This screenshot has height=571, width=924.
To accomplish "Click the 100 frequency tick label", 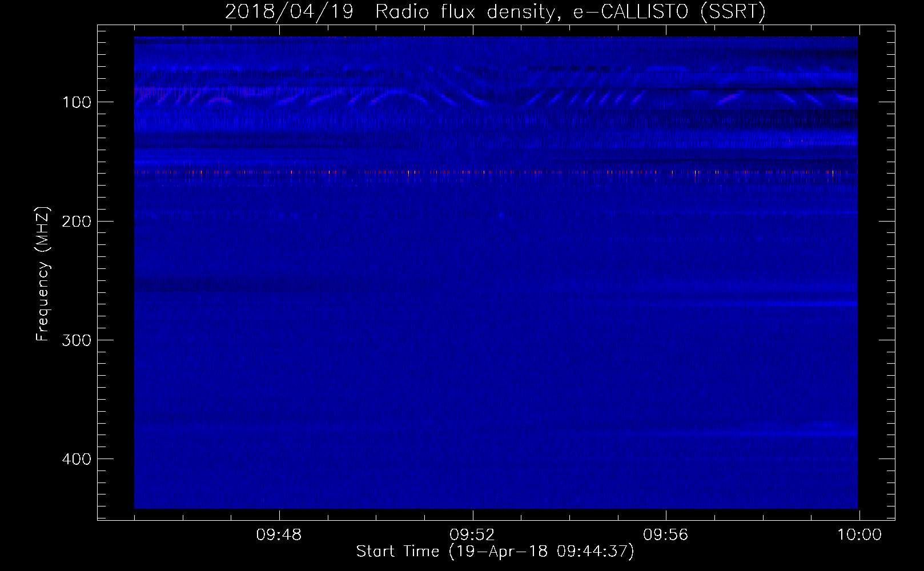I will [x=77, y=102].
